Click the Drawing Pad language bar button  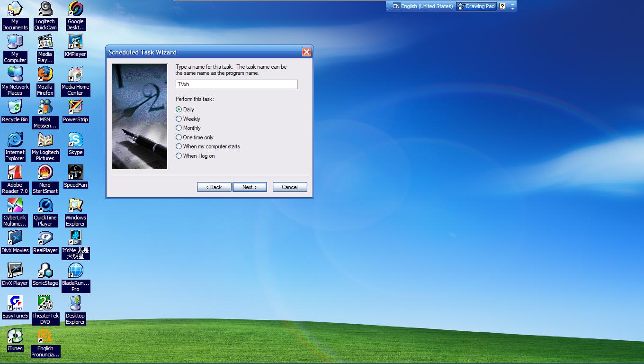[x=476, y=6]
